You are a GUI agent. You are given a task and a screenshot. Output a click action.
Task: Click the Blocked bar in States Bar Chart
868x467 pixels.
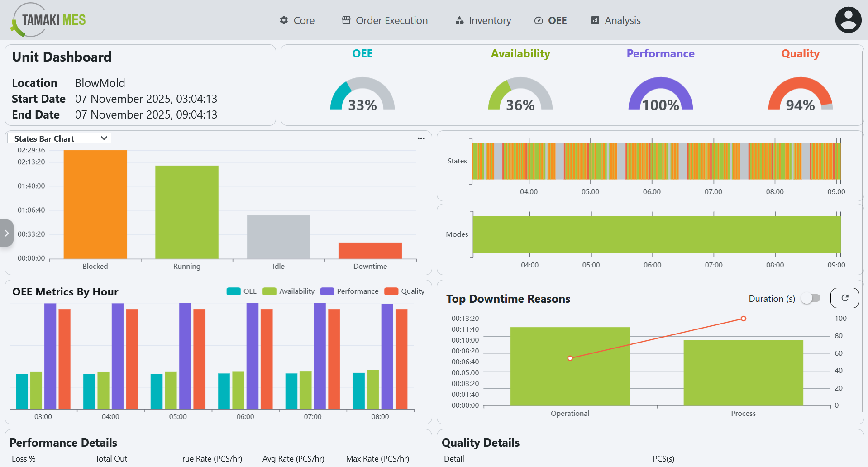click(95, 204)
